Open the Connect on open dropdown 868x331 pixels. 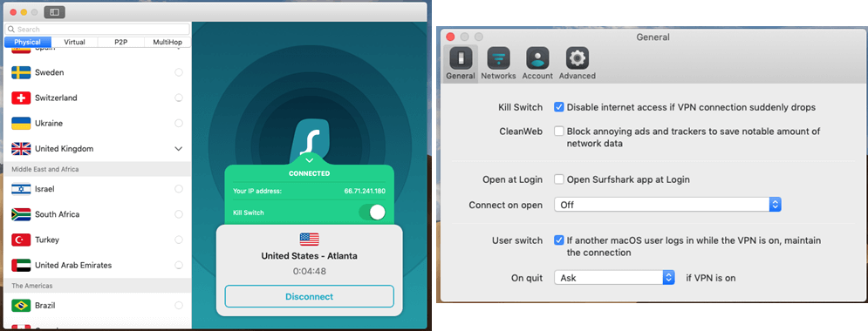click(667, 205)
